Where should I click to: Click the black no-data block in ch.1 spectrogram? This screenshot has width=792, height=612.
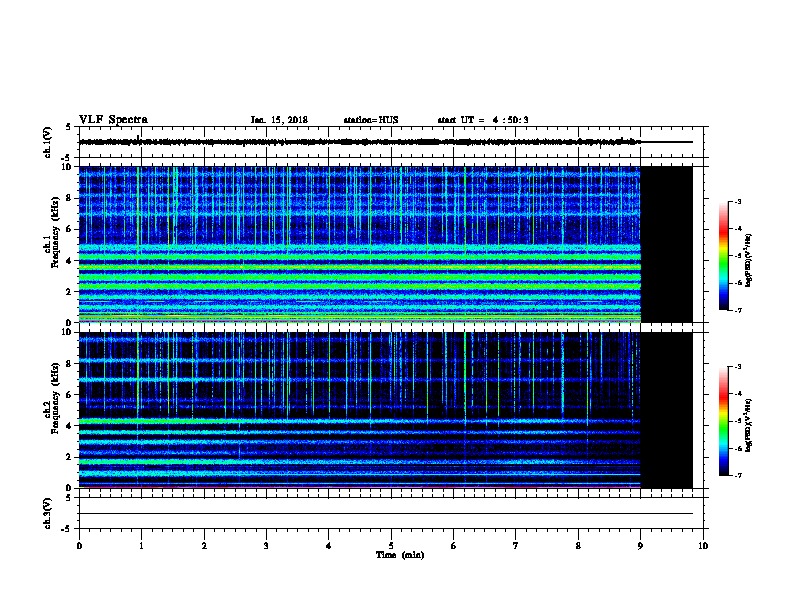[667, 244]
